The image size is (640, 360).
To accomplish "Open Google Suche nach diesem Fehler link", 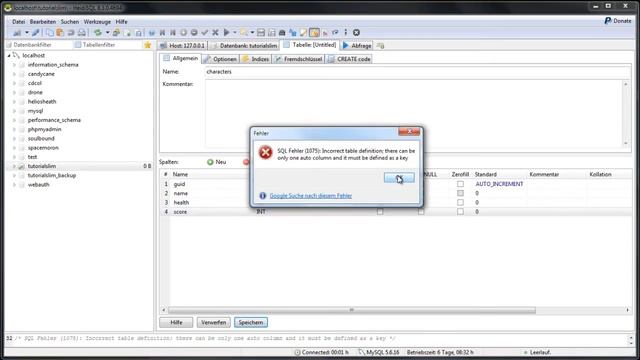I will [311, 196].
